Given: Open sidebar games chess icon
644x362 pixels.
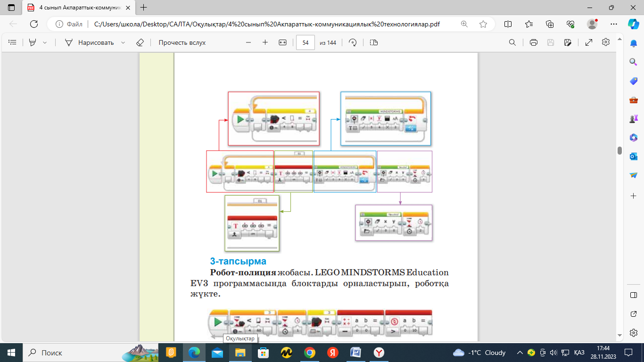Looking at the screenshot, I should pyautogui.click(x=634, y=119).
